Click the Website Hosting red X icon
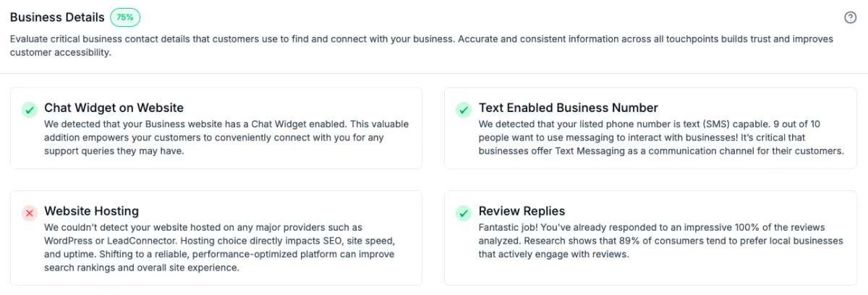Screen dimensions: 868x295 coord(30,213)
